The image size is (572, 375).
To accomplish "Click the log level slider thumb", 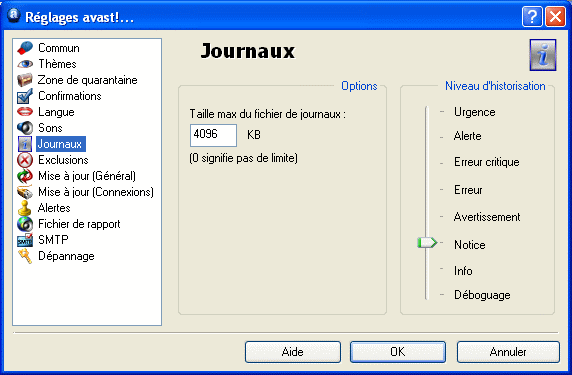I will (x=426, y=243).
